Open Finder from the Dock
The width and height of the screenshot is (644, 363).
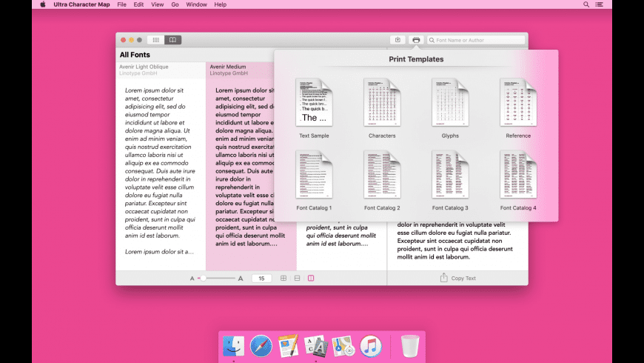(234, 346)
